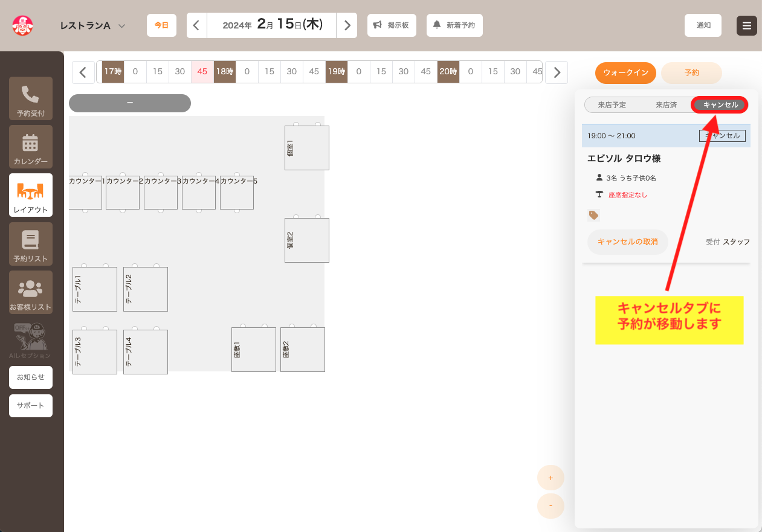Open the date picker 2024年2月15日
This screenshot has height=532, width=762.
tap(272, 25)
